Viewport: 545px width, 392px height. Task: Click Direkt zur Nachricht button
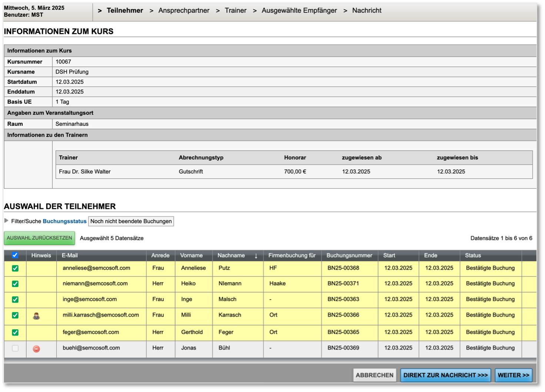(x=445, y=375)
